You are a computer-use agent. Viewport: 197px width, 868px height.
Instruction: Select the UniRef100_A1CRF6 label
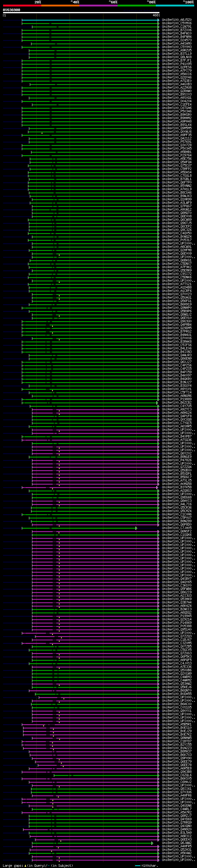(x=176, y=291)
